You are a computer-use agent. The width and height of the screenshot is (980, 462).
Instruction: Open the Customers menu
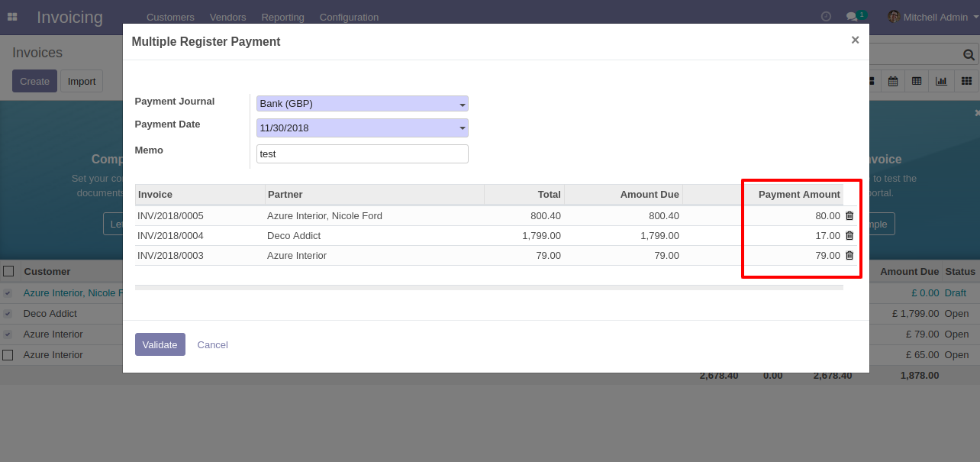pos(170,17)
